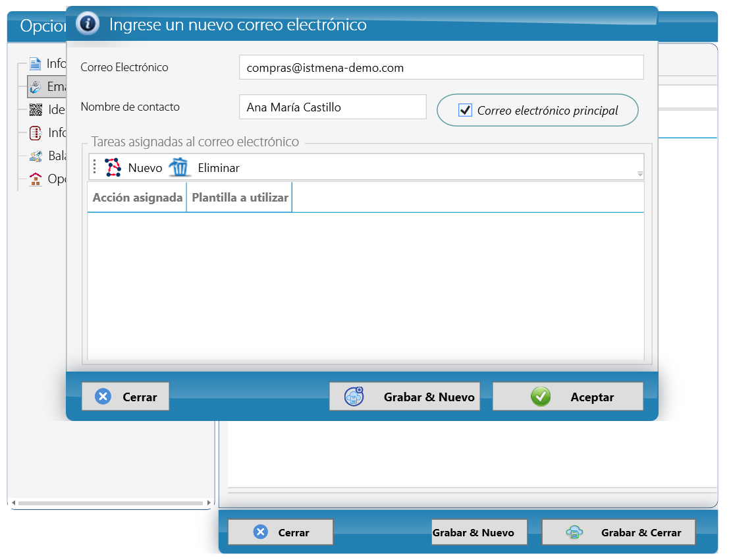Click the Email icon in sidebar tree
This screenshot has width=731, height=560.
click(36, 87)
